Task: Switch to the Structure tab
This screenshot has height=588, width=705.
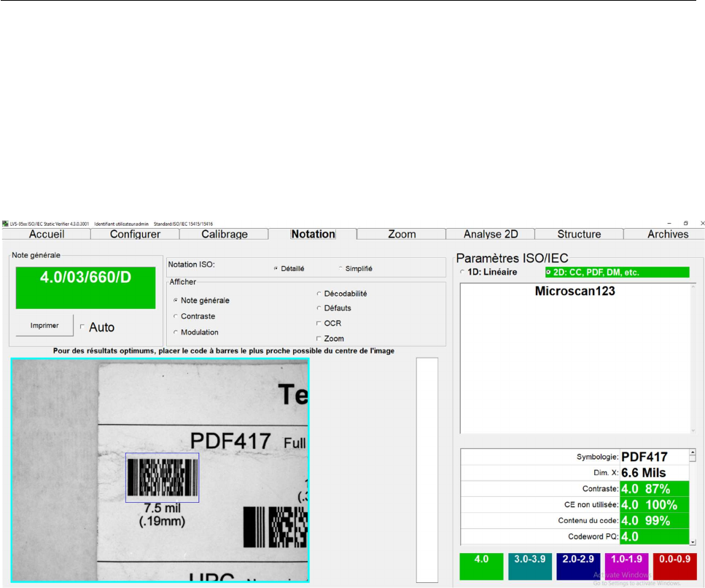Action: (579, 234)
